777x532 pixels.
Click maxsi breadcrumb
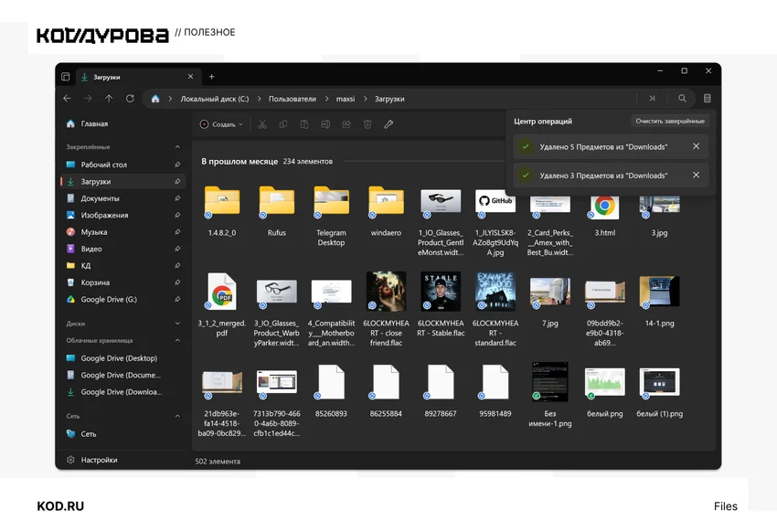346,99
